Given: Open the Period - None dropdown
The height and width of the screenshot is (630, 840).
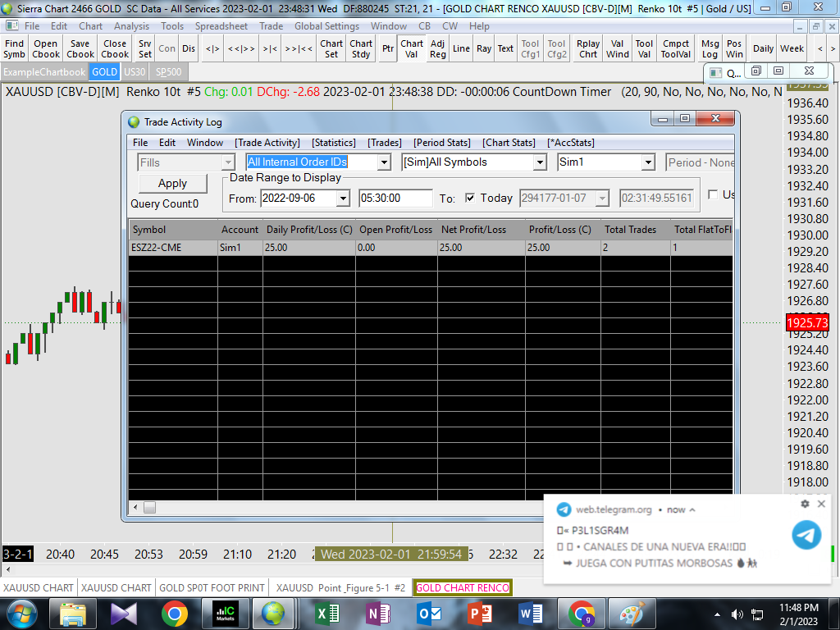Looking at the screenshot, I should coord(701,162).
